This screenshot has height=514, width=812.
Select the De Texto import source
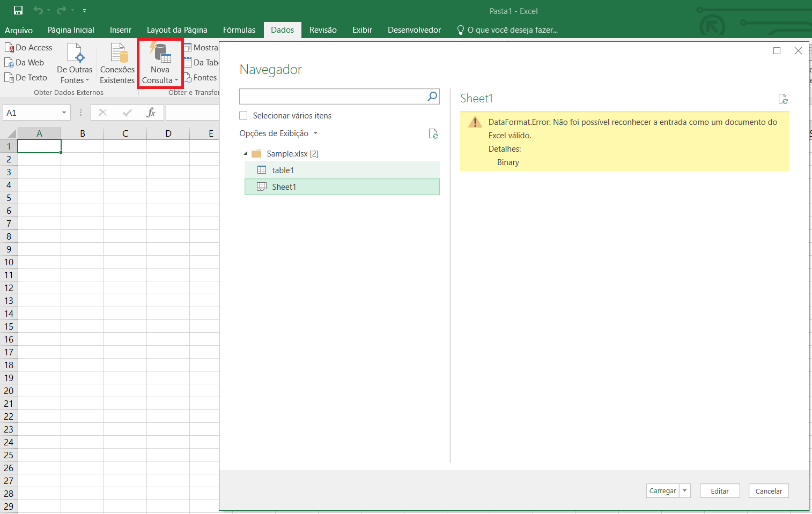[26, 77]
